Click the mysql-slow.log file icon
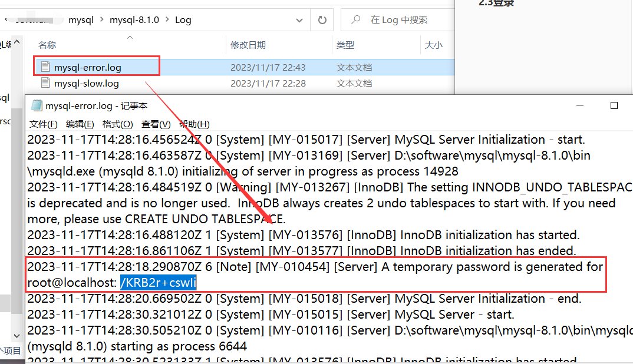 pos(45,83)
